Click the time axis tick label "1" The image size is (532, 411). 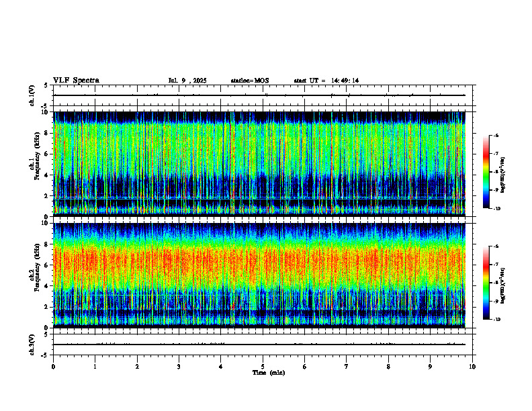tap(95, 367)
